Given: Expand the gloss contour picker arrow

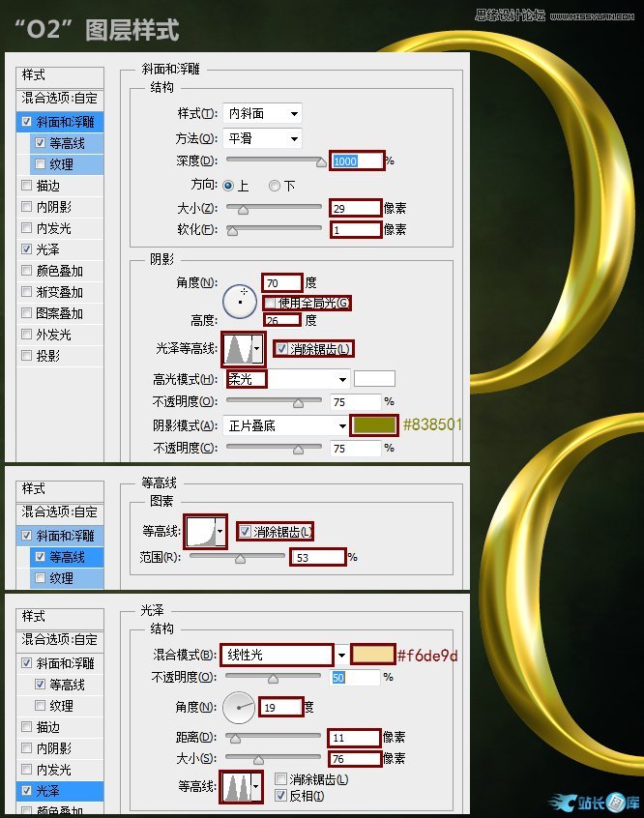Looking at the screenshot, I should [x=257, y=349].
